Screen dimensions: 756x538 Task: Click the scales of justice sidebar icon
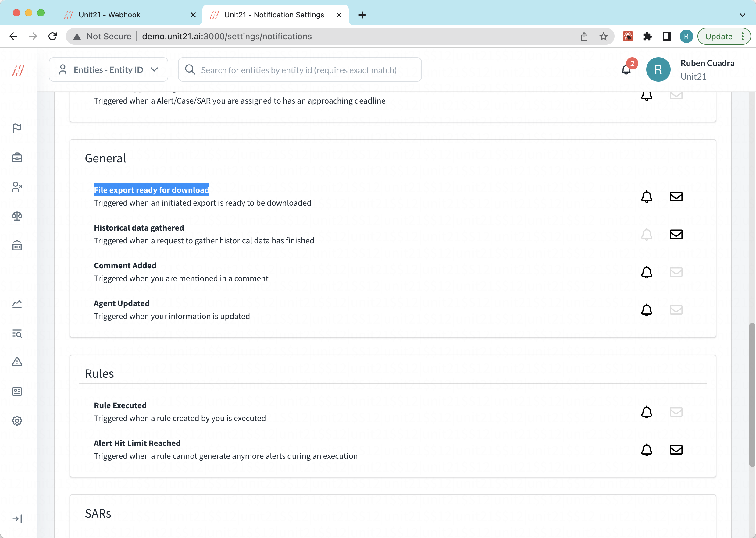pyautogui.click(x=17, y=216)
